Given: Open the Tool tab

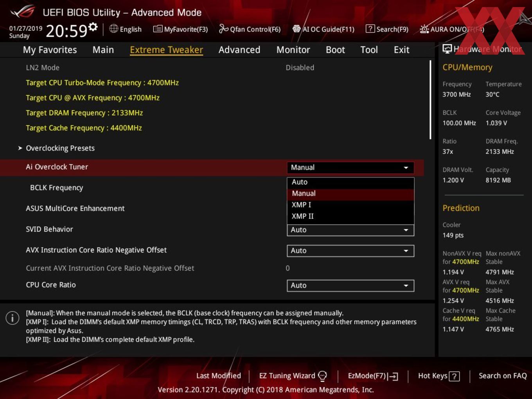Looking at the screenshot, I should tap(369, 50).
